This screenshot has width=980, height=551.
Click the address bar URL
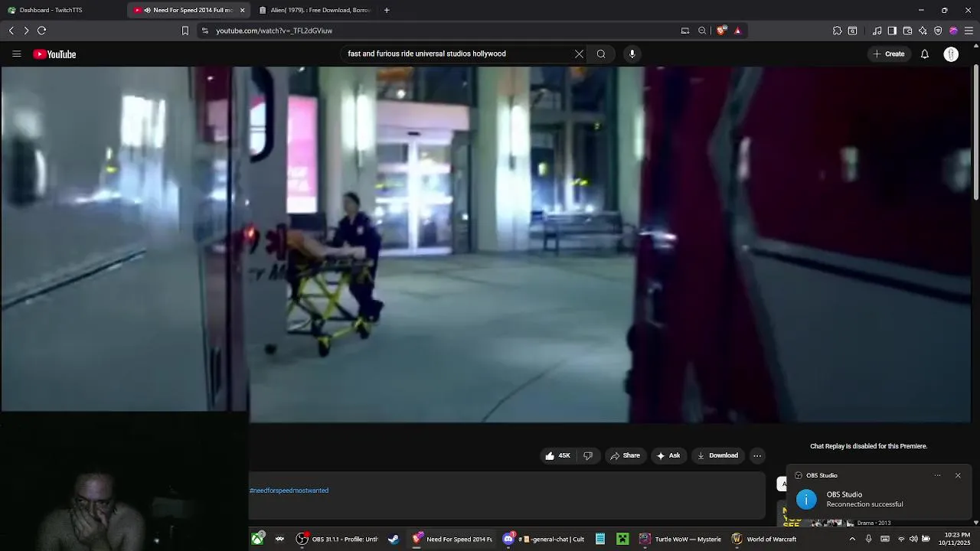(x=274, y=31)
